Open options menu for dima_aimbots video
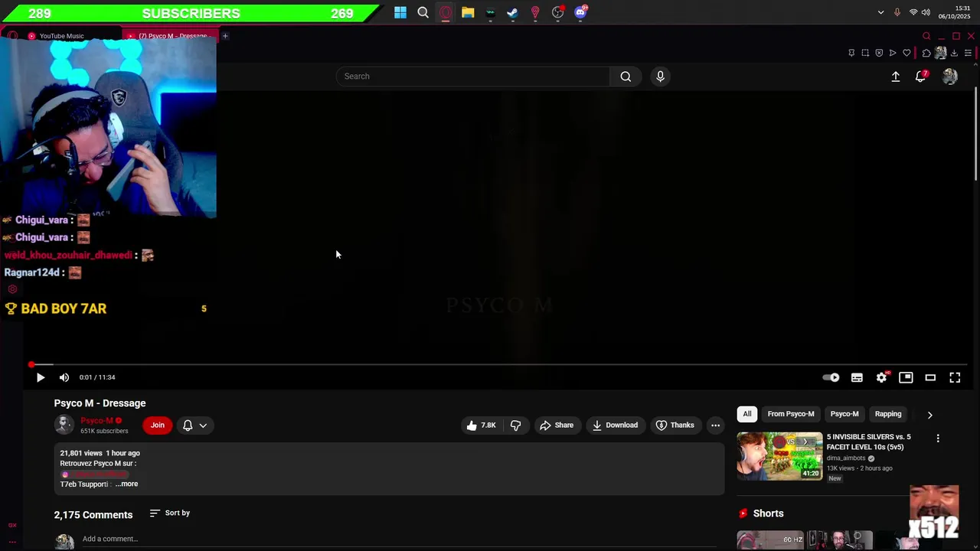The height and width of the screenshot is (551, 980). (x=938, y=439)
